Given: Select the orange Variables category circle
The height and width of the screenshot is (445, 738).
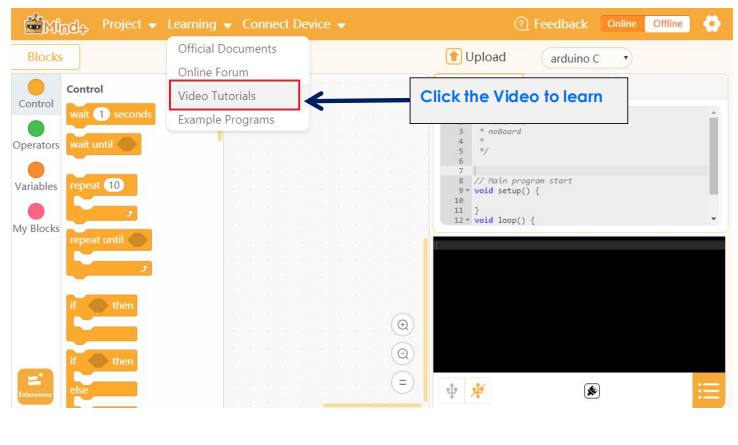Looking at the screenshot, I should [x=36, y=170].
